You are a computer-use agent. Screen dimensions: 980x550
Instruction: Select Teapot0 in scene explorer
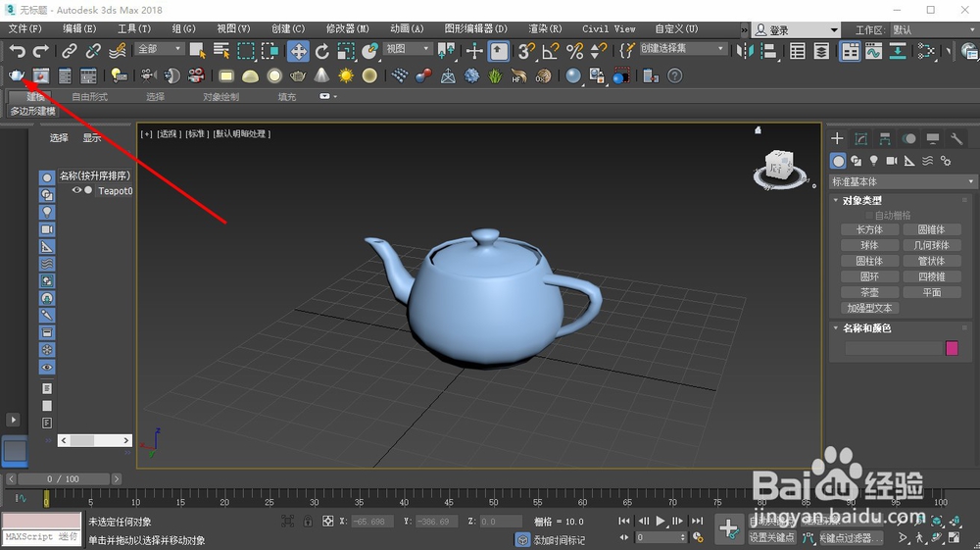[x=115, y=190]
